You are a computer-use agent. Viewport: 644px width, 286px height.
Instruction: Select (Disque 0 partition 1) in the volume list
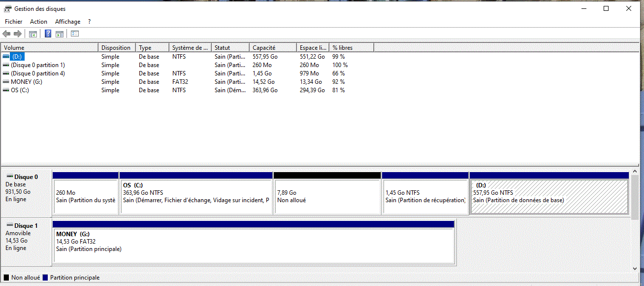pyautogui.click(x=38, y=65)
